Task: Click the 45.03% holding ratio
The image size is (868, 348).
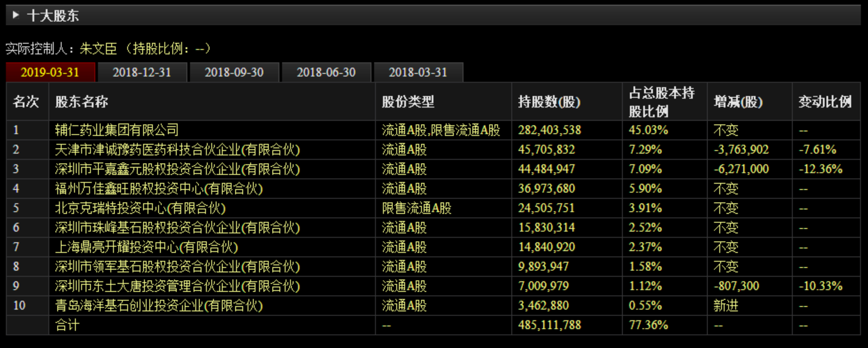Action: pos(648,130)
